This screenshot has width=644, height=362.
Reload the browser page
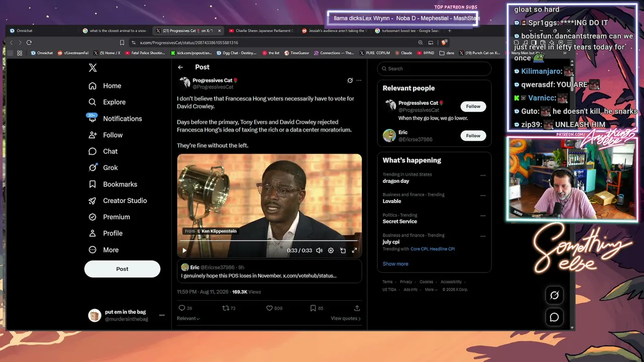(x=29, y=43)
